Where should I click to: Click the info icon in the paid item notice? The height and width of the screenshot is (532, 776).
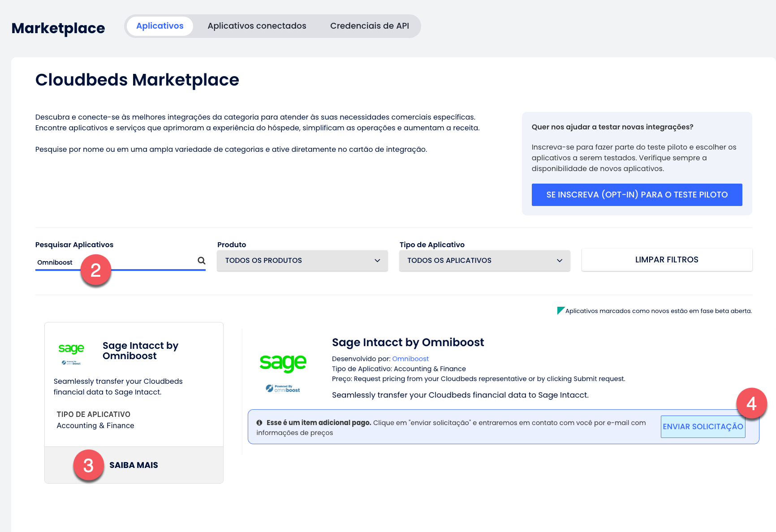coord(259,423)
